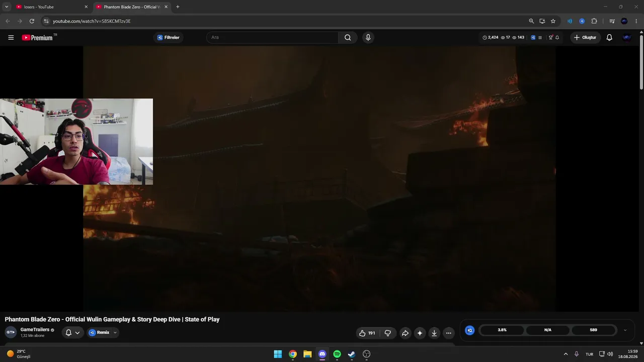Screen dimensions: 644x362
Task: Click the Oluştur create button
Action: point(585,38)
